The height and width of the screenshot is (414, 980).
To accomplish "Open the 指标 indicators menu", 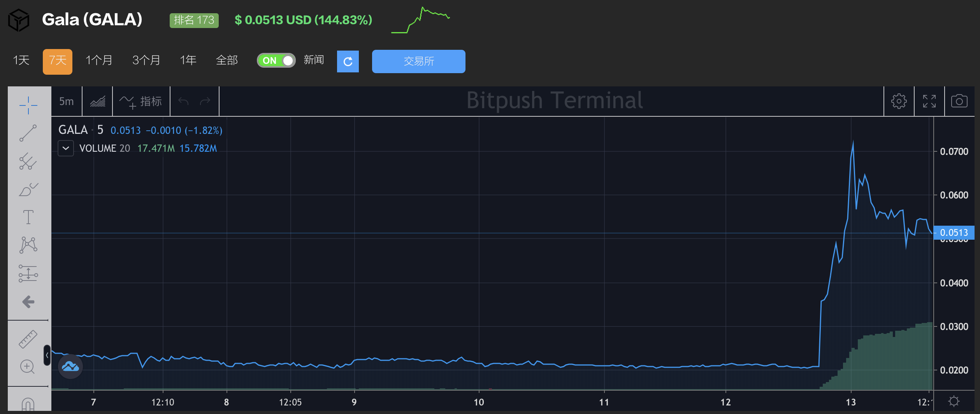I will click(141, 101).
